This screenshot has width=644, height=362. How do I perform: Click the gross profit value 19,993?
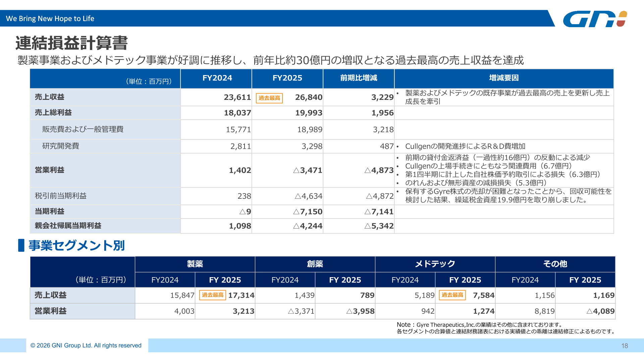point(309,113)
